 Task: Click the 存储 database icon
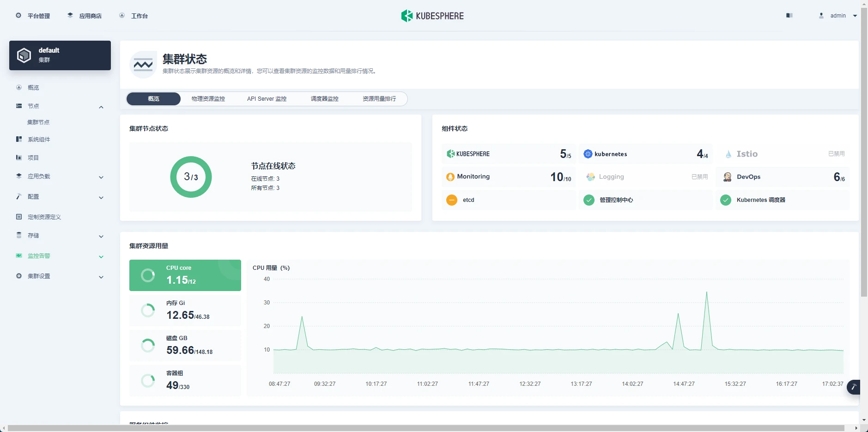pos(19,235)
